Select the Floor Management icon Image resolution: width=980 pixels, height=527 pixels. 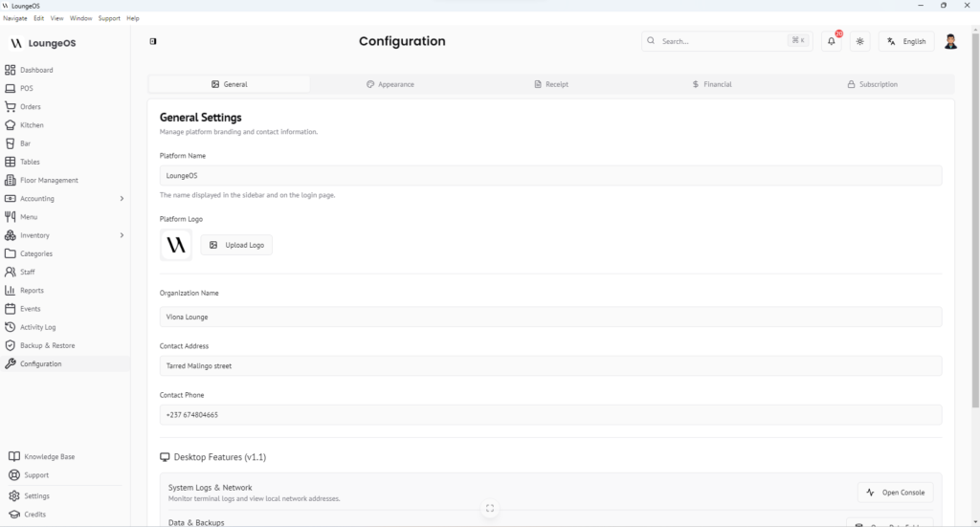(11, 180)
